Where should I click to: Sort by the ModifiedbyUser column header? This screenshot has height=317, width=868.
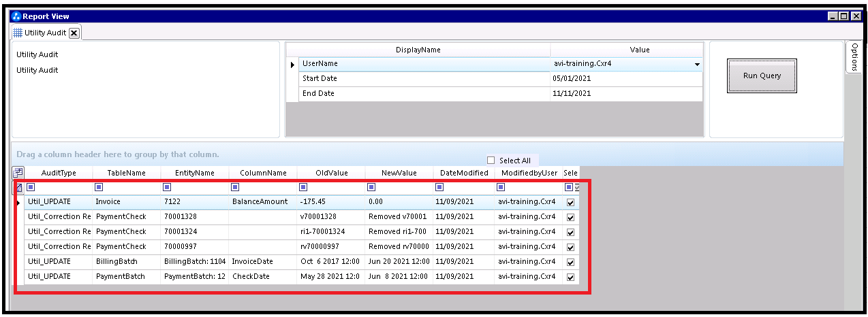[529, 173]
